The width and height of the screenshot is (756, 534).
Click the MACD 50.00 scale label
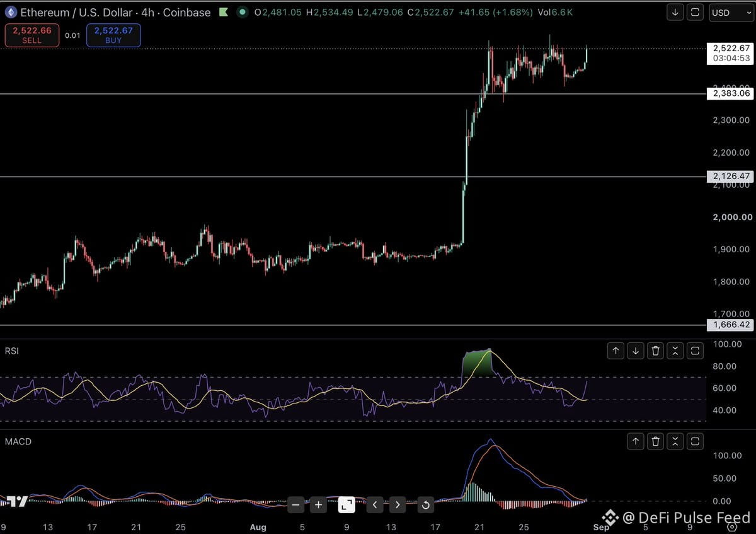[x=723, y=479]
